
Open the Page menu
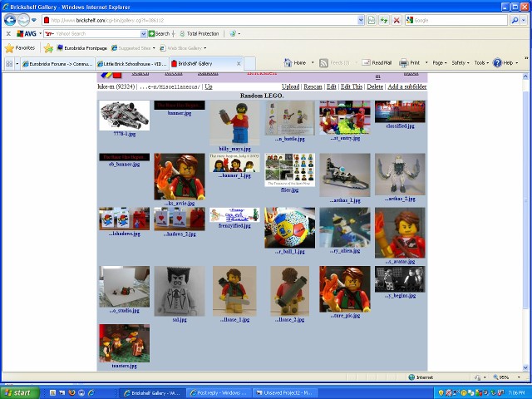pyautogui.click(x=440, y=63)
